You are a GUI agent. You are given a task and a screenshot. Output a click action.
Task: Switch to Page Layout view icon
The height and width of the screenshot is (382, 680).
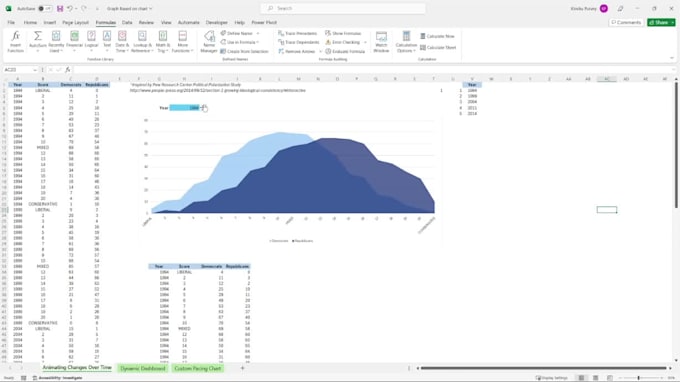point(595,378)
